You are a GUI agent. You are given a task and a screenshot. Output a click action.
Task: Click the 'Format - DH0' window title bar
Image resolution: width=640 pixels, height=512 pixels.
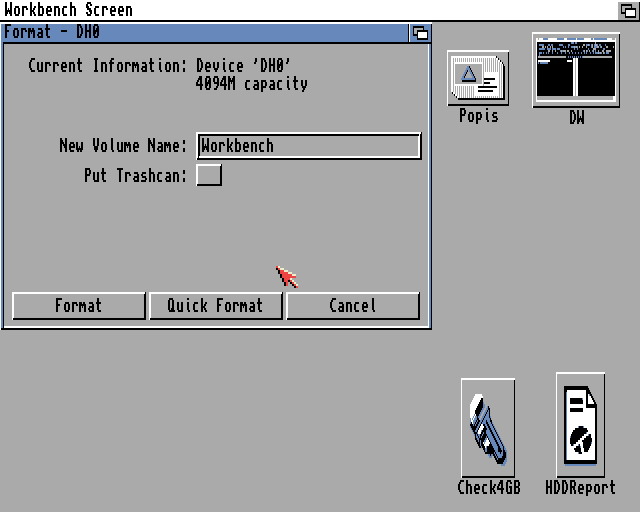(x=200, y=33)
